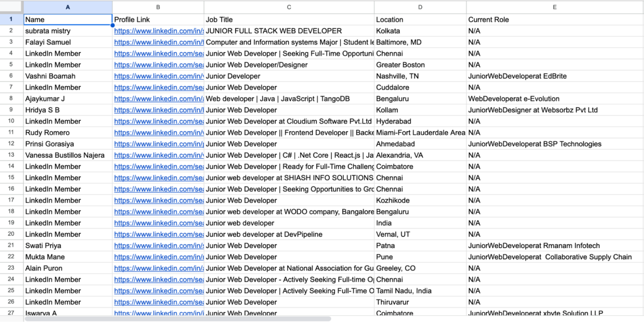Viewport: 644px width, 322px height.
Task: Click 'JuniorWebDeveloperat Rmanam Infotech' cell
Action: (x=555, y=245)
